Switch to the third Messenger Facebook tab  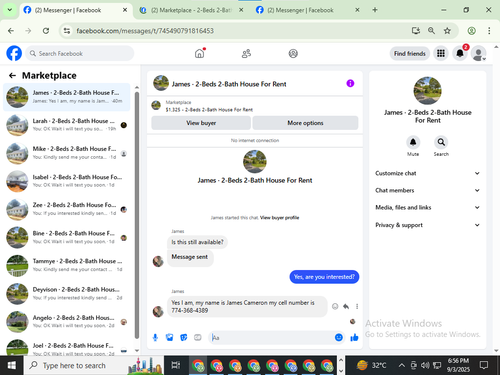302,10
